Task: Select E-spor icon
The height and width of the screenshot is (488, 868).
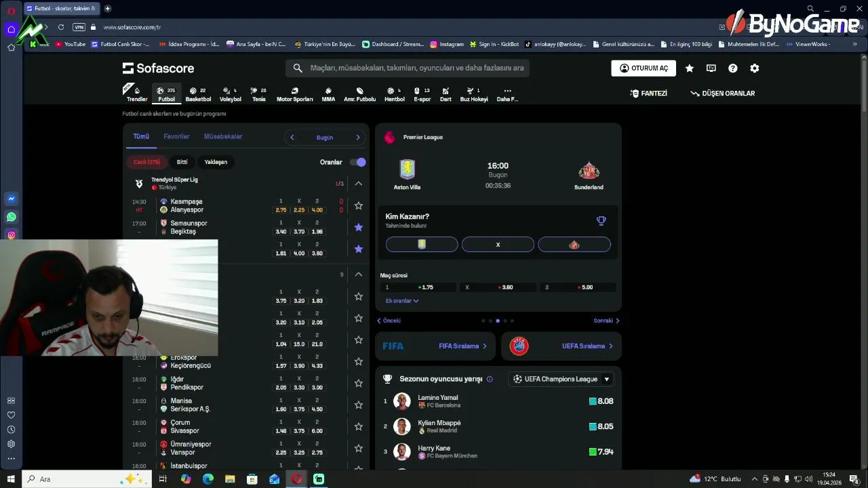Action: (x=422, y=94)
